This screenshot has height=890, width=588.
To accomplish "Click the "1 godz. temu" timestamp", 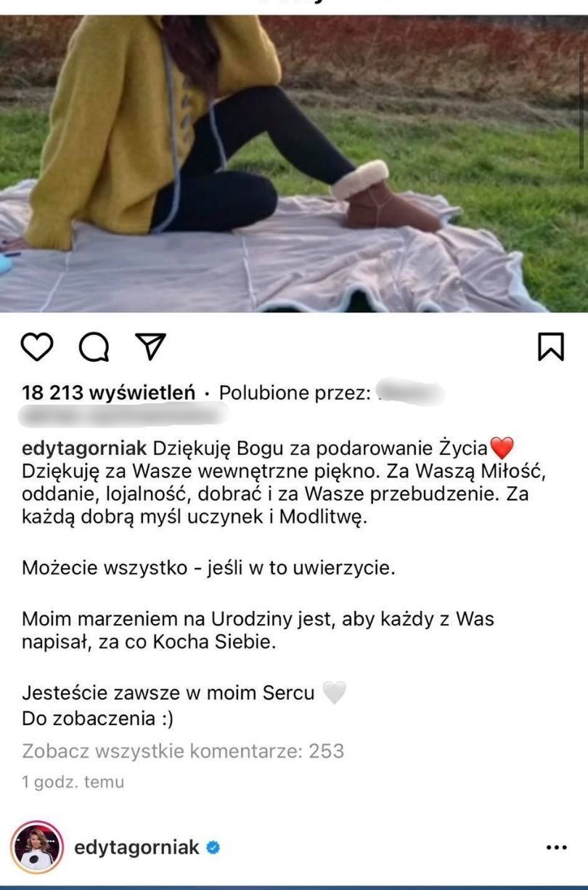I will tap(73, 782).
